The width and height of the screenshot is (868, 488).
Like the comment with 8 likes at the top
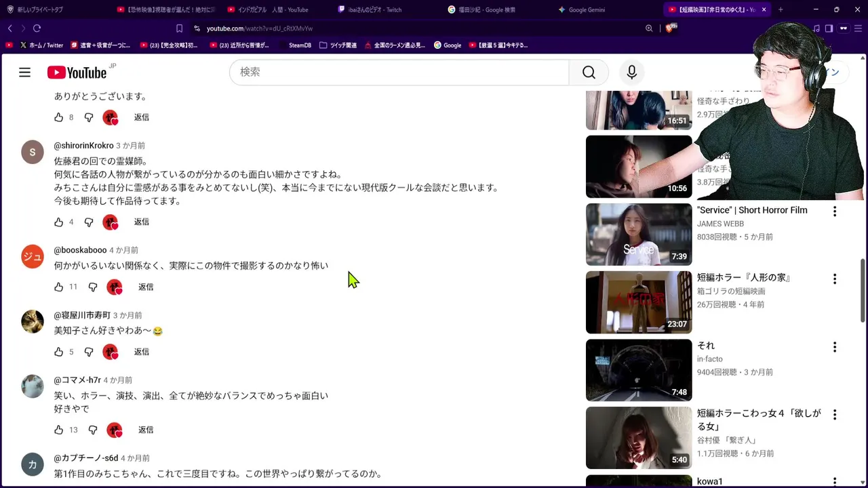(59, 117)
